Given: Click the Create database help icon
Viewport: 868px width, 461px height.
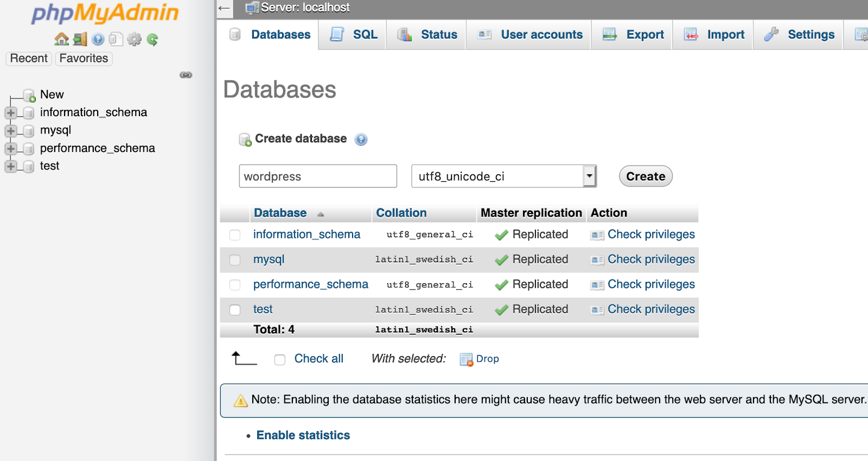Looking at the screenshot, I should [x=361, y=140].
